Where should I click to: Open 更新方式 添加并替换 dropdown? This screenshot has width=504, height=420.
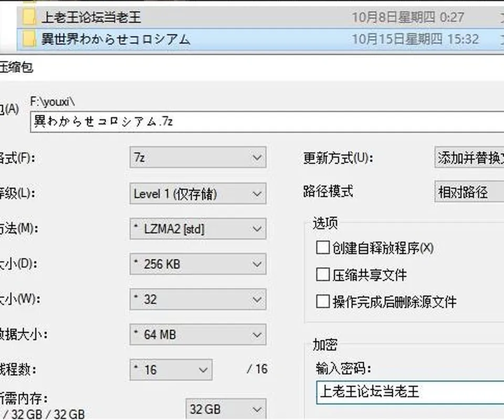pos(469,157)
